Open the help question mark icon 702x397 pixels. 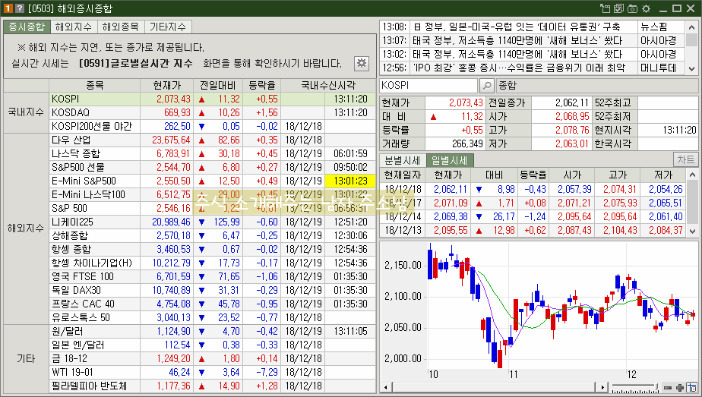click(19, 9)
